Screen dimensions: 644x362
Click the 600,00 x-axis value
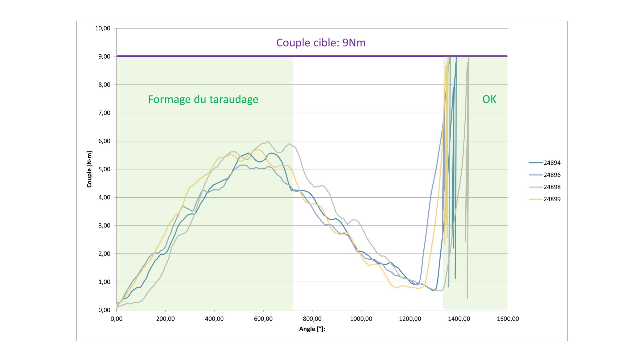coord(263,319)
